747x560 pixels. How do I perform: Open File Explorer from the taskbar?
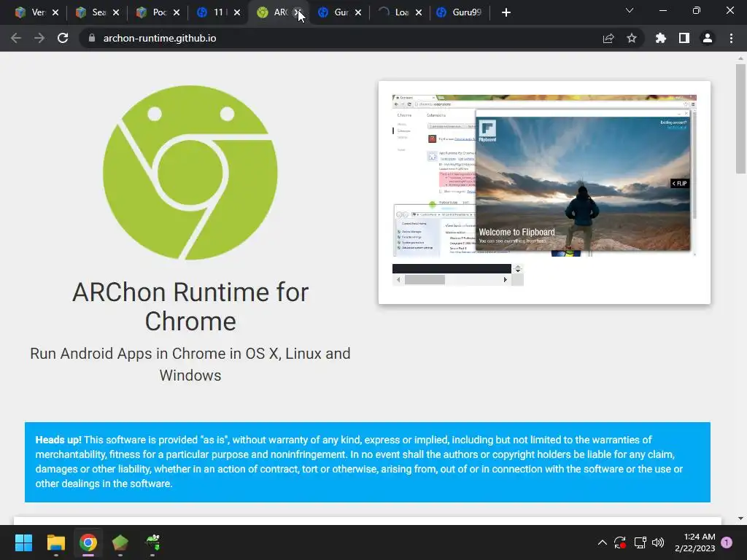[x=55, y=542]
